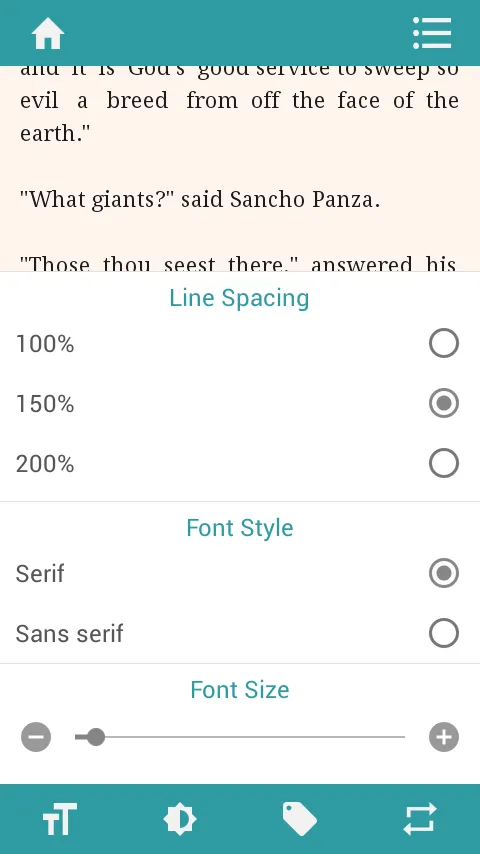Tap the Serif label text
Image resolution: width=480 pixels, height=854 pixels.
(x=40, y=574)
